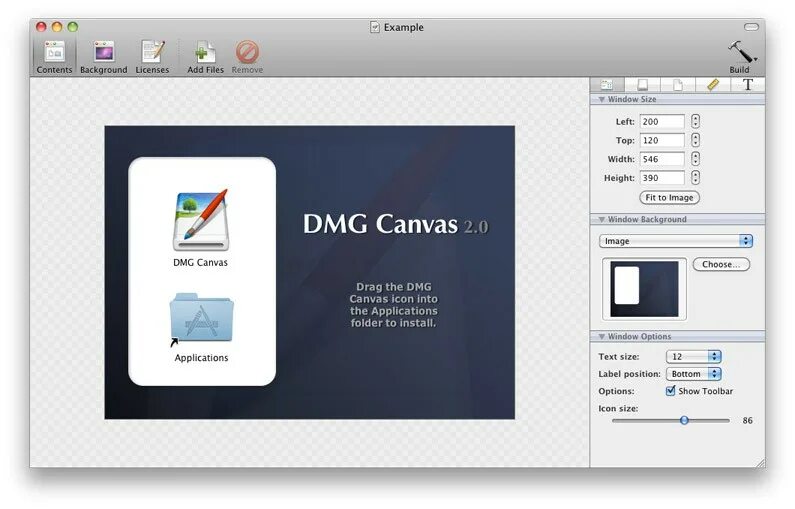Screen dimensions: 795x509
Task: Click the stepper next to Left
Action: coord(696,121)
